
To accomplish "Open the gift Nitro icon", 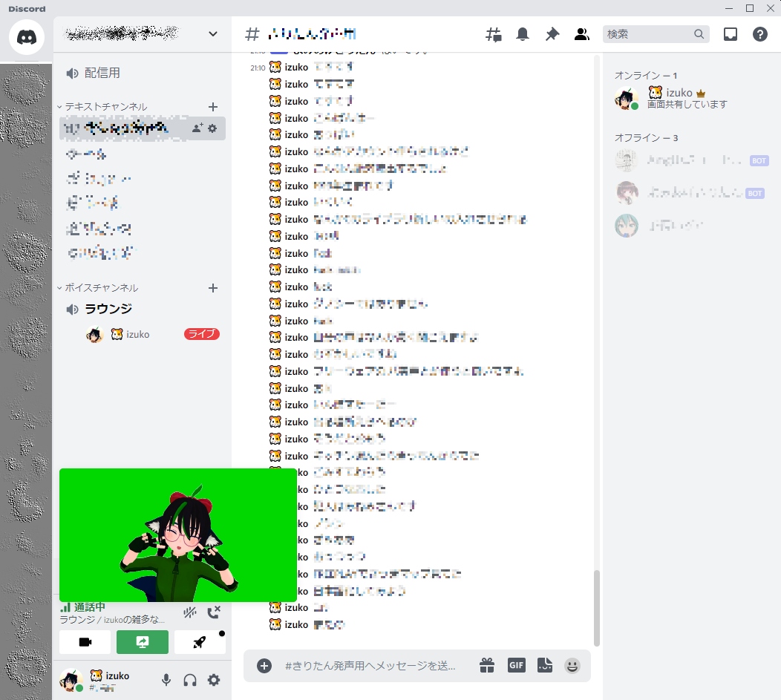I will tap(487, 665).
